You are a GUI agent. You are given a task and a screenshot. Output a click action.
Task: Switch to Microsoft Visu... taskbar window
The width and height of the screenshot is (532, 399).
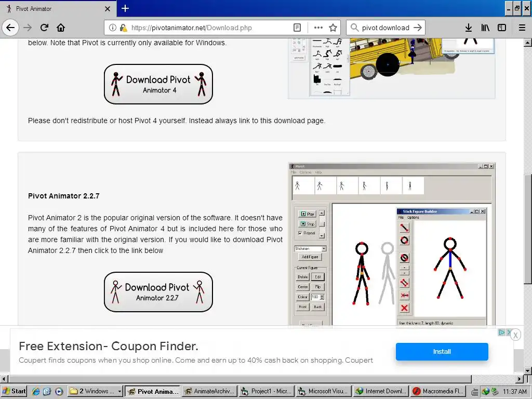323,391
